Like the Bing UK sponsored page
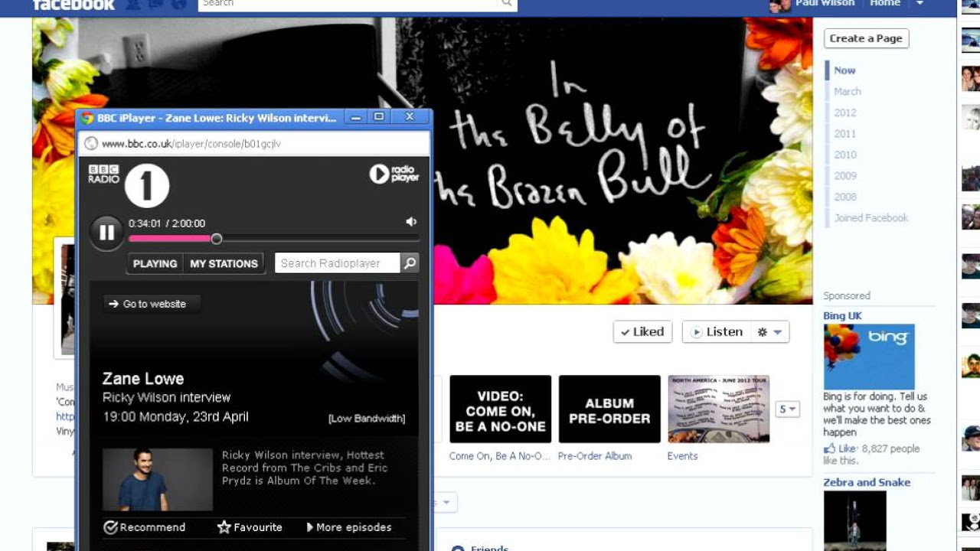This screenshot has width=980, height=551. point(840,448)
